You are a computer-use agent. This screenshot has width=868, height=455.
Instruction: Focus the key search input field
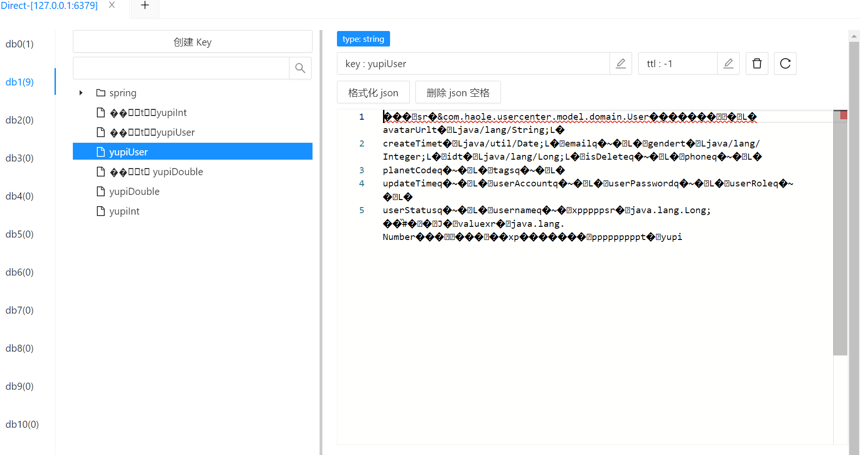(181, 68)
